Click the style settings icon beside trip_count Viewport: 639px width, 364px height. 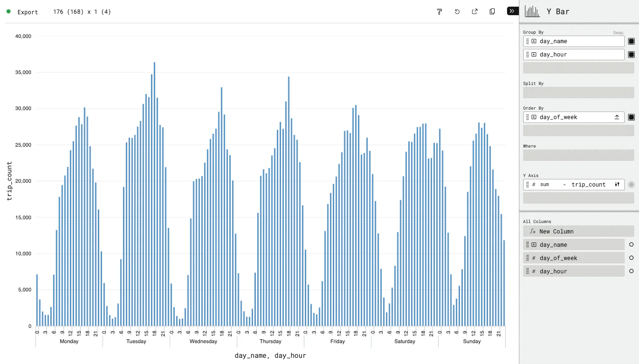pos(617,185)
